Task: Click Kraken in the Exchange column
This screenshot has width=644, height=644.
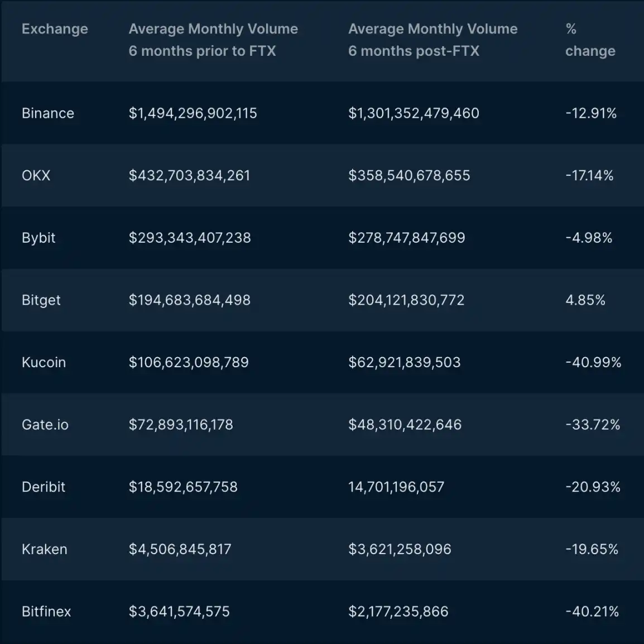Action: 44,549
